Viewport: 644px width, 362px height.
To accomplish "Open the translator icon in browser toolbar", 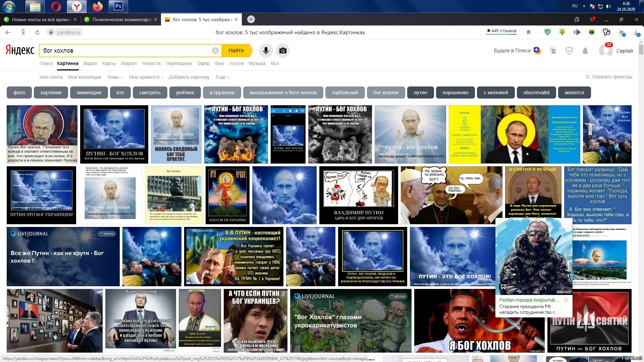I will [606, 32].
